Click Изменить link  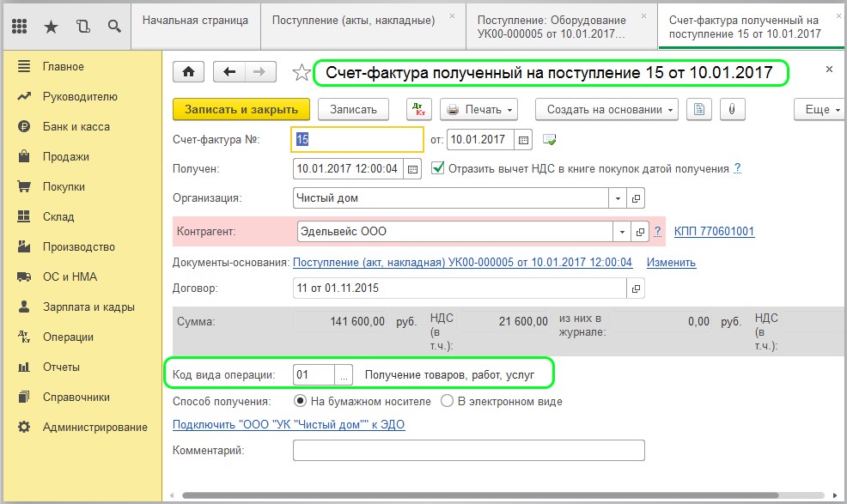pos(671,263)
